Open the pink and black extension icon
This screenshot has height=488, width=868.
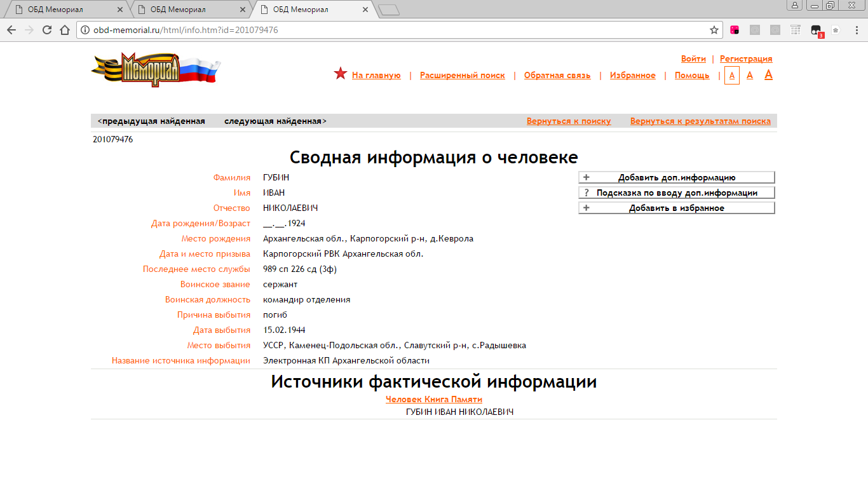(735, 30)
